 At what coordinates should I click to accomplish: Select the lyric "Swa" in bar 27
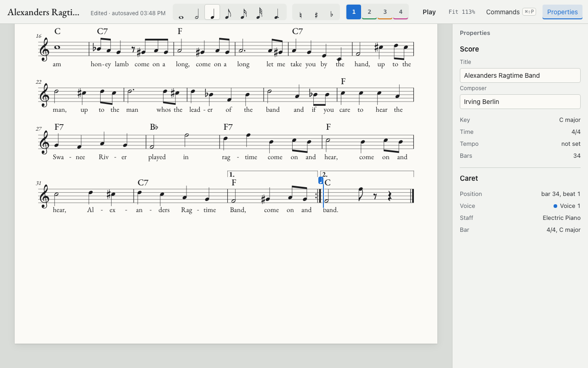58,157
